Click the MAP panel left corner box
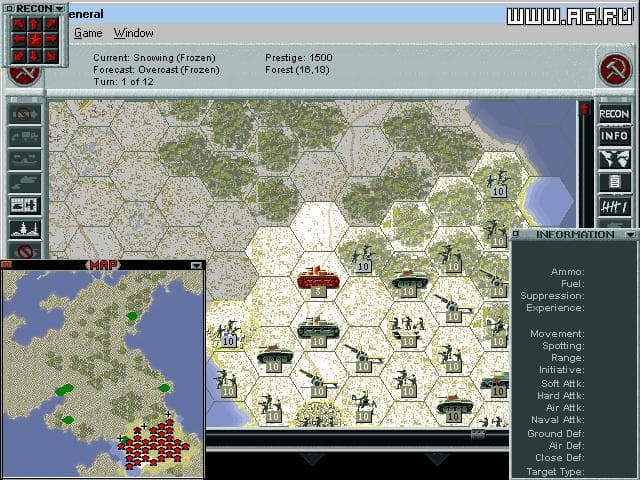Screen dimensions: 640x480 [x=7, y=265]
